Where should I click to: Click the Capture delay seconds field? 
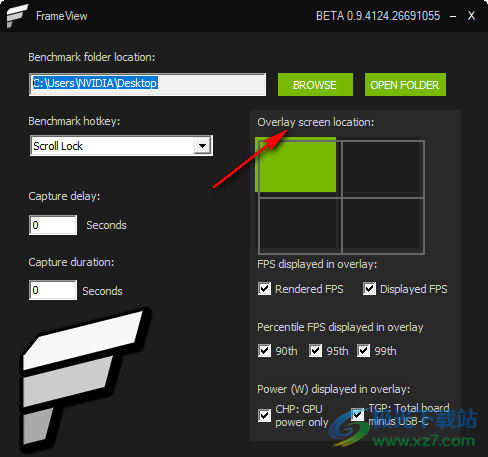53,225
